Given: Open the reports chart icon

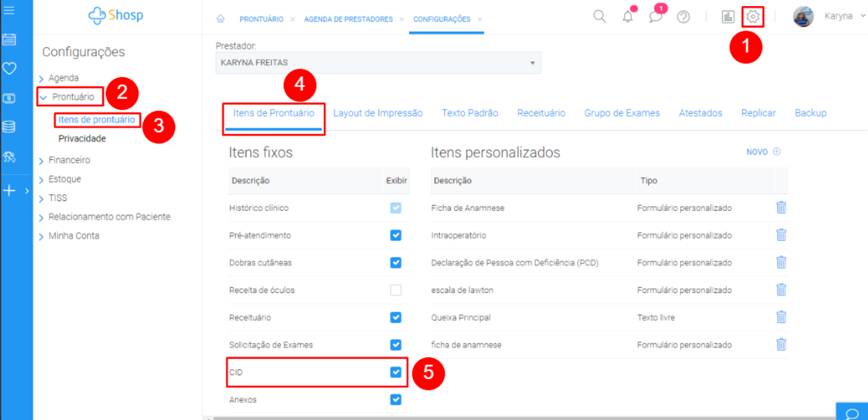Looking at the screenshot, I should [728, 17].
